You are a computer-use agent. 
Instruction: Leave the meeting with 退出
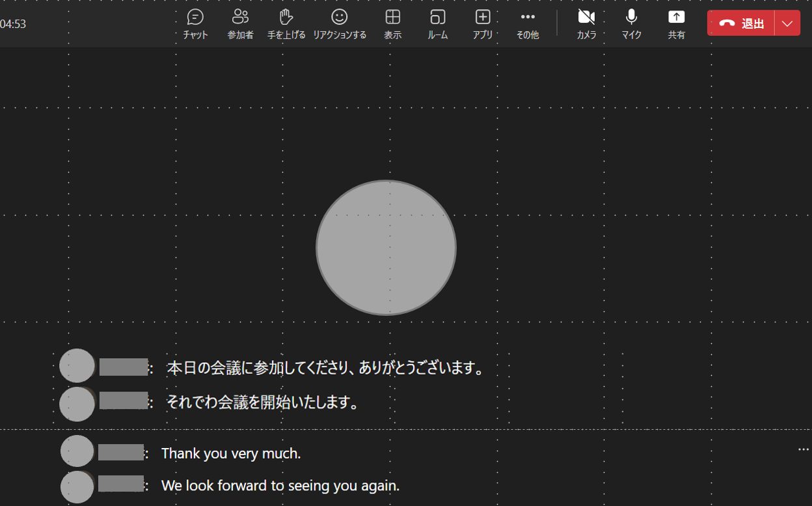click(741, 23)
